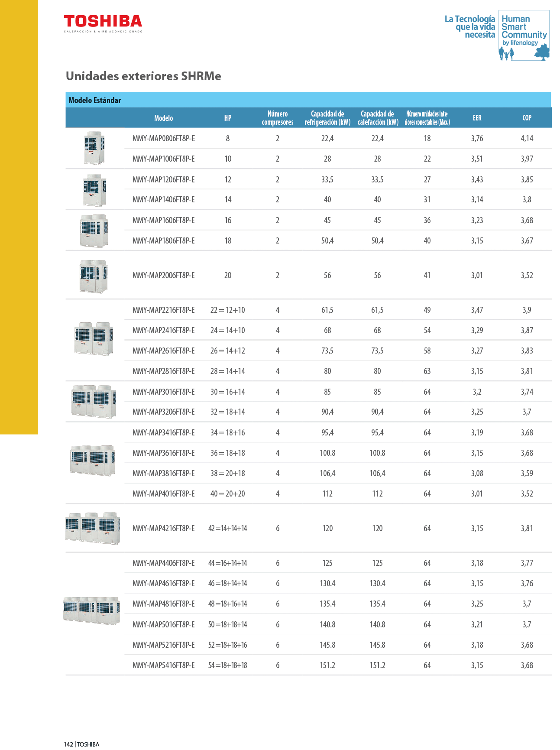Select model name MMY-MAP3416FT8P-E
The height and width of the screenshot is (750, 560).
tap(164, 433)
